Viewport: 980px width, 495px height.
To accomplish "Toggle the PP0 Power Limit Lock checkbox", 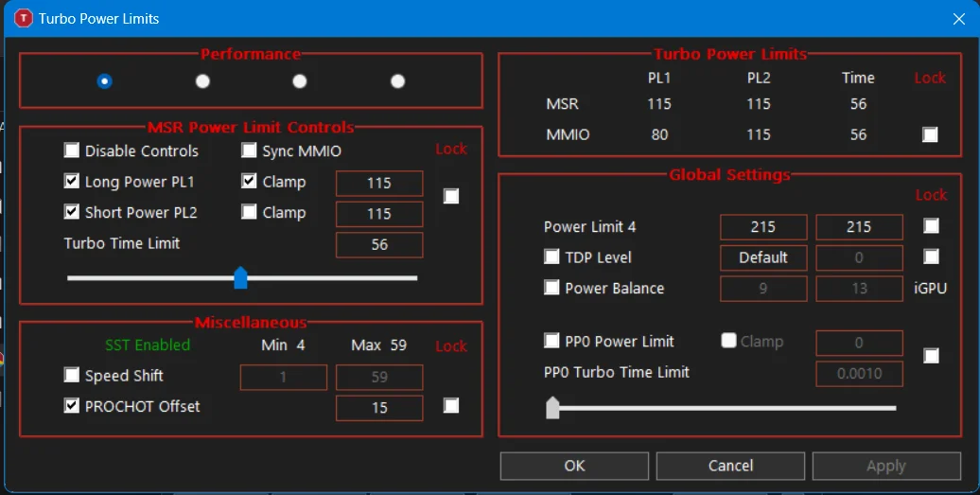I will coord(931,356).
